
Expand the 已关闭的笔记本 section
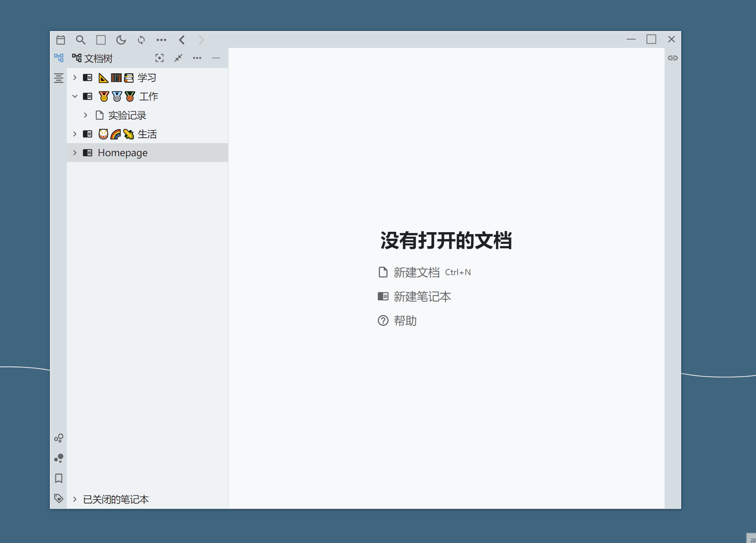(74, 499)
